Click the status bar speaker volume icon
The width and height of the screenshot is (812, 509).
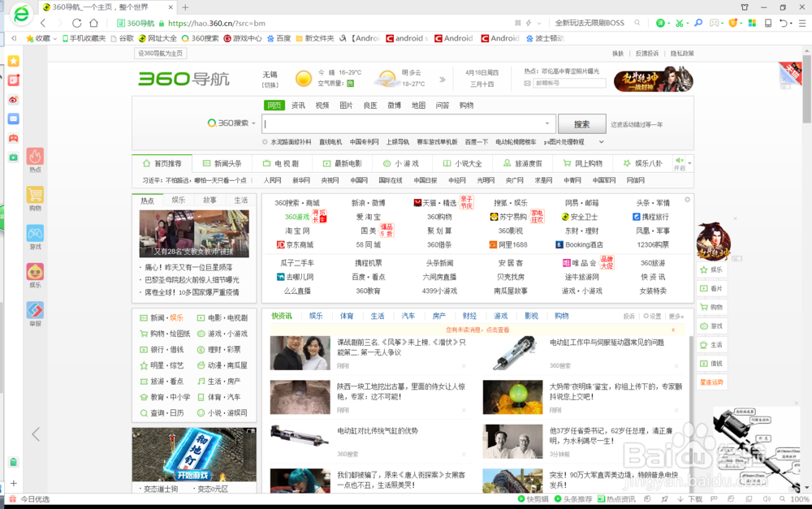(x=767, y=499)
